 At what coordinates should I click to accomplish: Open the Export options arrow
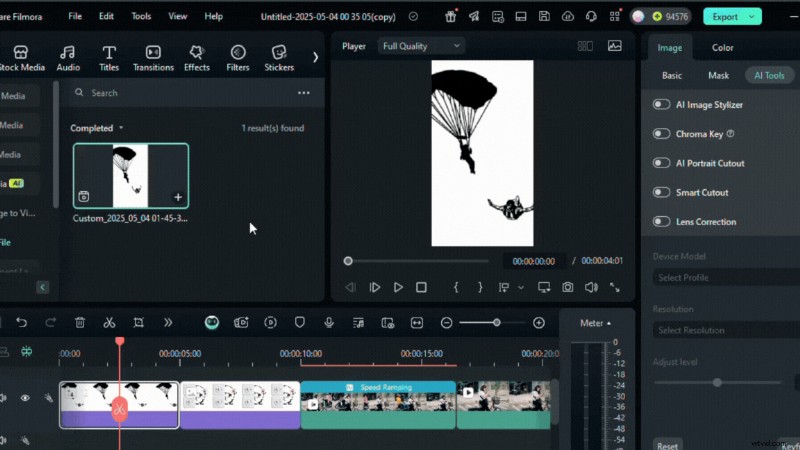(752, 17)
